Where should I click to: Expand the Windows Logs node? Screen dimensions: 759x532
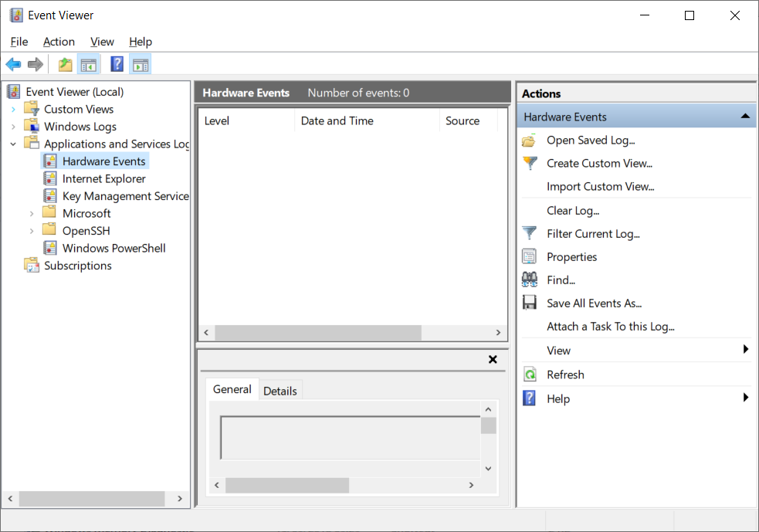[13, 127]
